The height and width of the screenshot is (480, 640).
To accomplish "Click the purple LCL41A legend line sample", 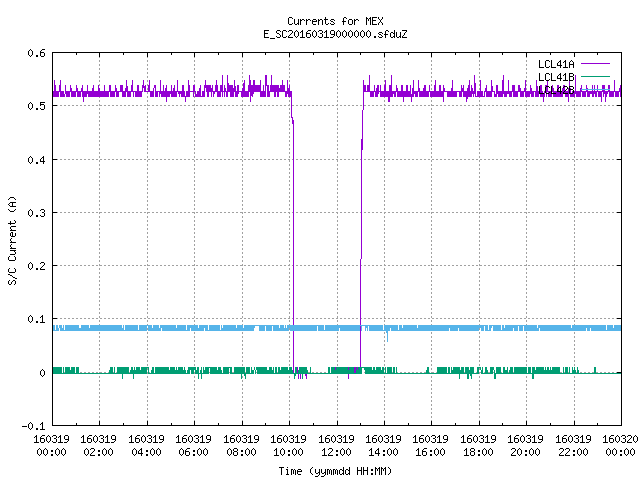I will (595, 64).
